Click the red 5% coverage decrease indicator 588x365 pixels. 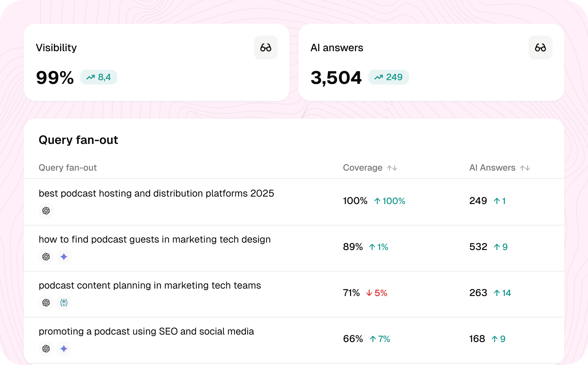coord(376,293)
